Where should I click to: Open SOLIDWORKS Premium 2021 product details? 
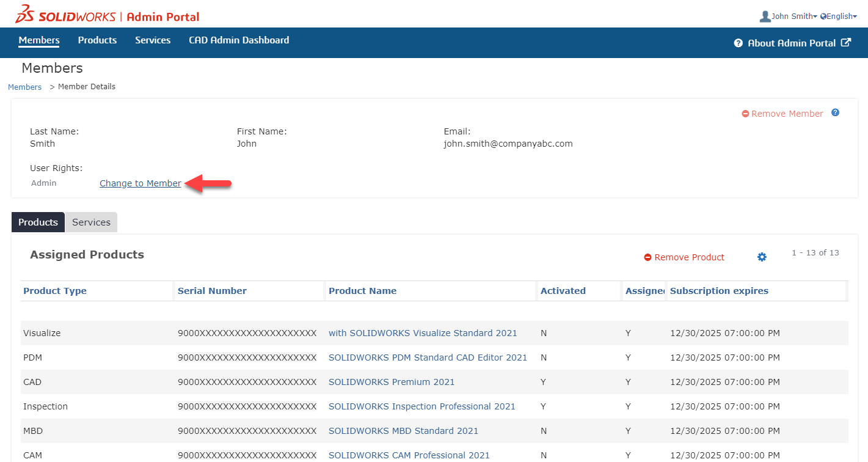click(x=391, y=381)
